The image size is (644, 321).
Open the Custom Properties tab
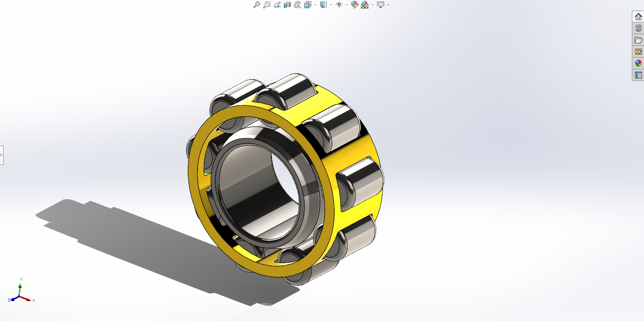(x=638, y=75)
